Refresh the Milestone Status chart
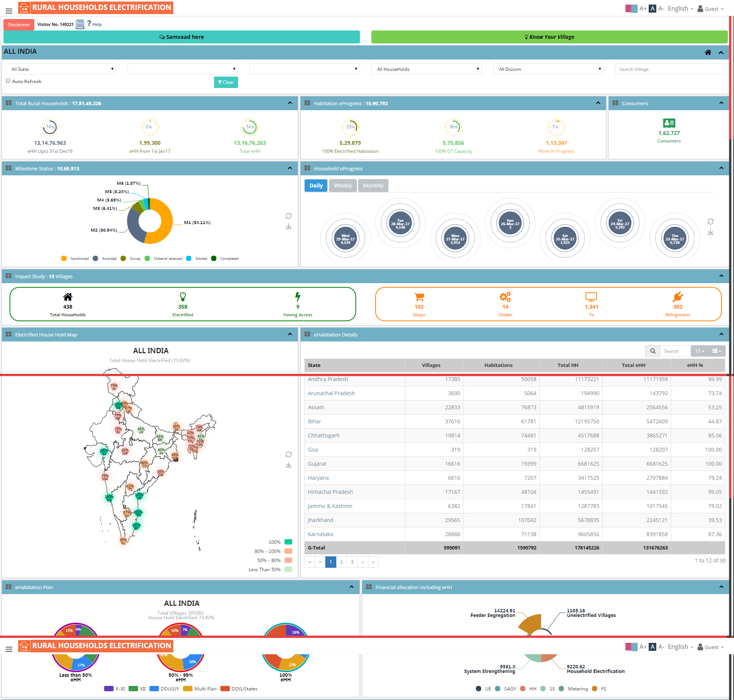Viewport: 734px width, 700px height. tap(288, 216)
